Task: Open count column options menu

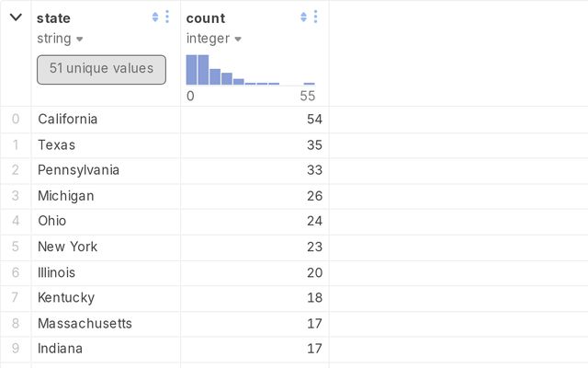Action: coord(315,17)
